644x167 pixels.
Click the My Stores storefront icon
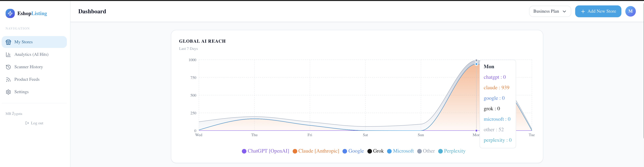[8, 42]
